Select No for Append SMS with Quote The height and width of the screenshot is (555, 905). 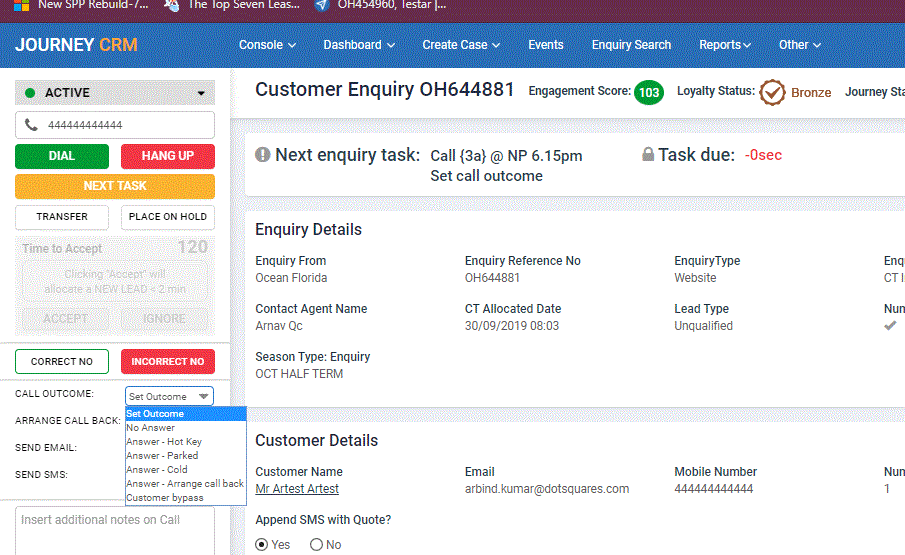point(316,544)
